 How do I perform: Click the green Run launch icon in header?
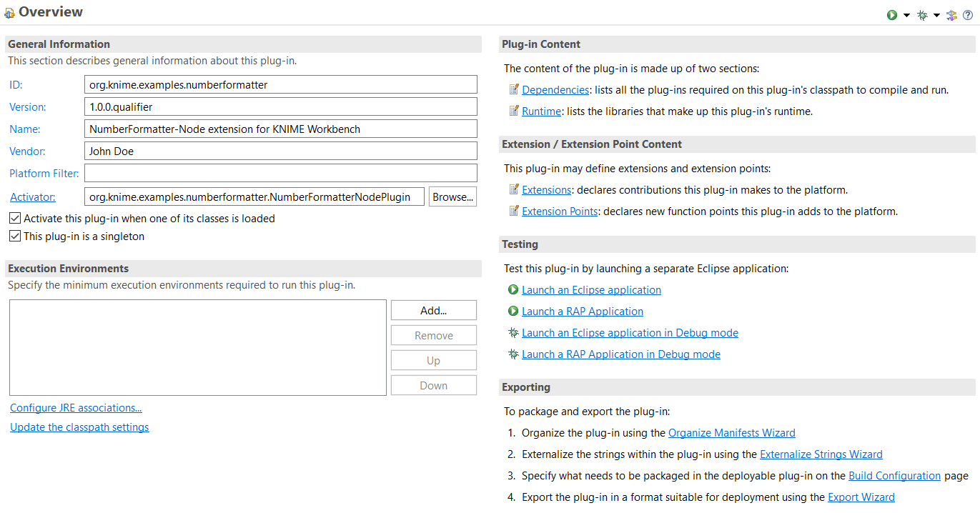(892, 15)
